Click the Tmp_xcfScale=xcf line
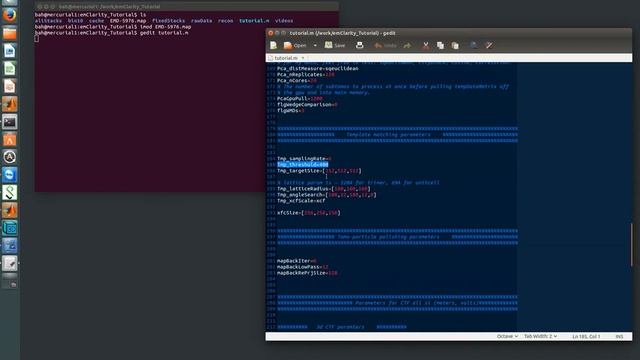 (301, 201)
